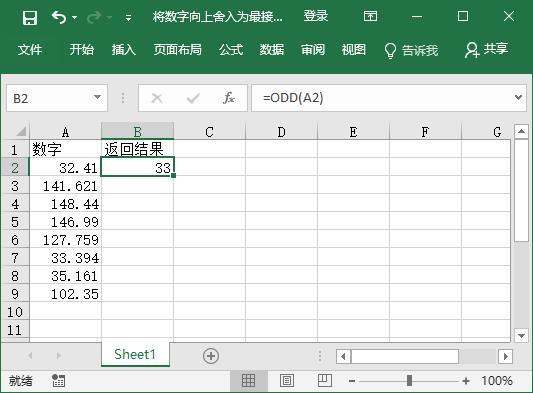Viewport: 533px width, 393px height.
Task: Open the 文件 menu
Action: (x=30, y=50)
